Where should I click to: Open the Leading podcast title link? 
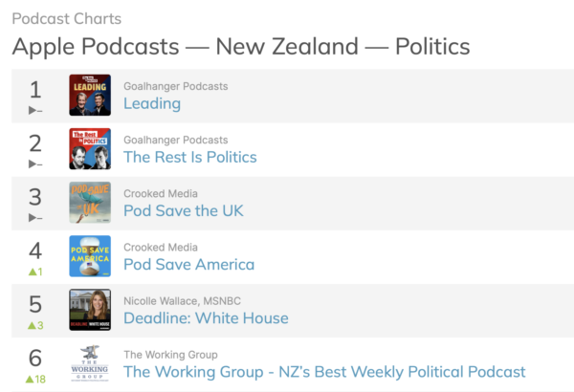pyautogui.click(x=152, y=103)
